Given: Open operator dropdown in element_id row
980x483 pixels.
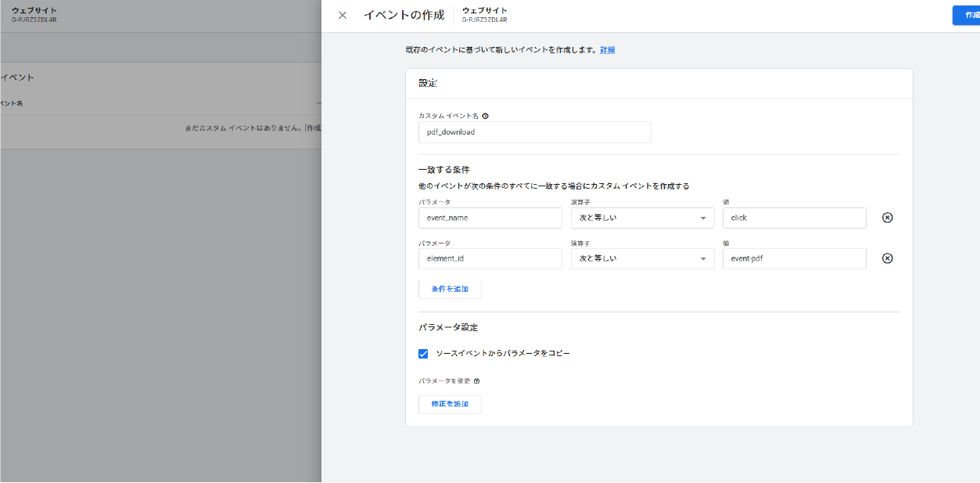Looking at the screenshot, I should tap(643, 258).
